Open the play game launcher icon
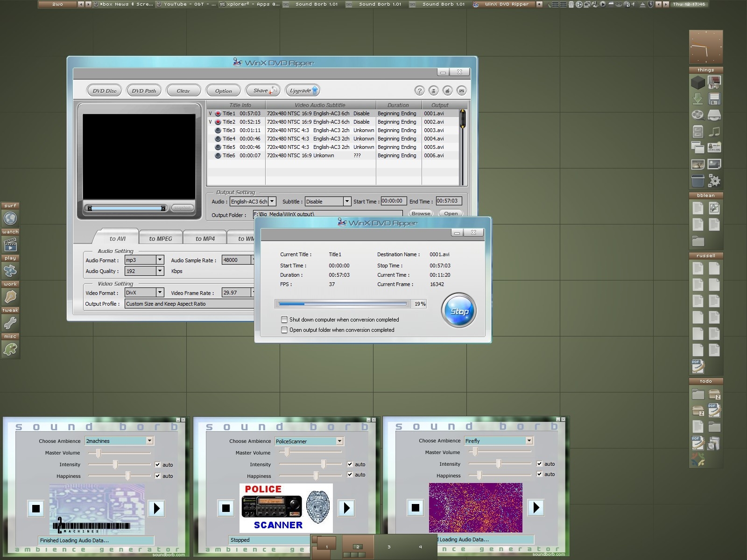This screenshot has width=747, height=560. pos(10,270)
